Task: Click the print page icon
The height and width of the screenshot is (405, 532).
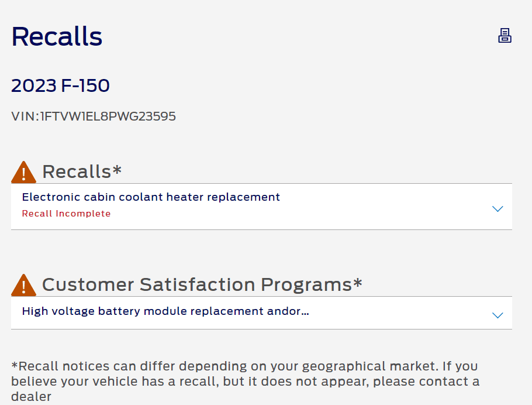Action: pos(505,36)
